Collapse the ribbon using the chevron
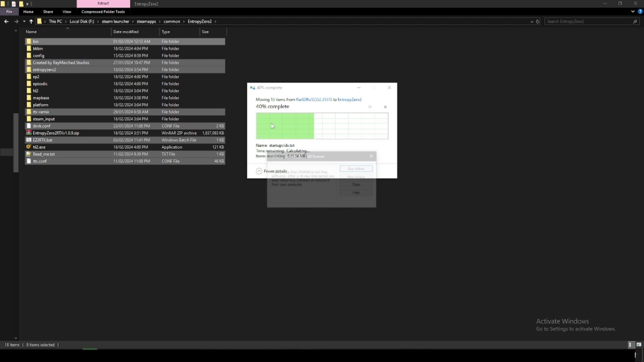This screenshot has height=362, width=644. [633, 11]
